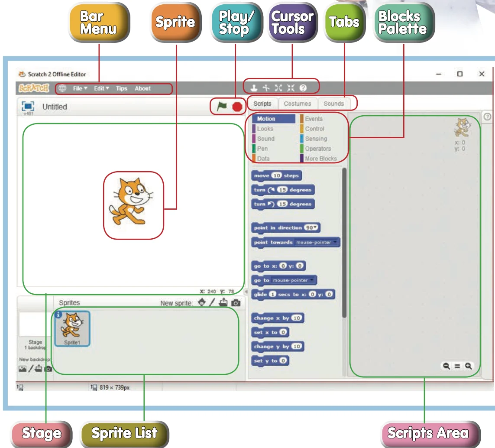Click steps value in move block
Image resolution: width=495 pixels, height=448 pixels.
point(277,175)
